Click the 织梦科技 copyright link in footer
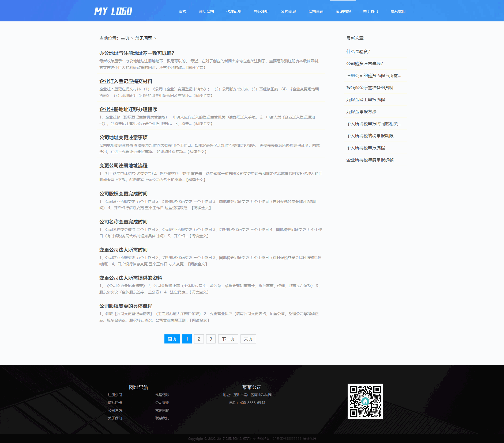The height and width of the screenshot is (443, 504). pos(249,439)
